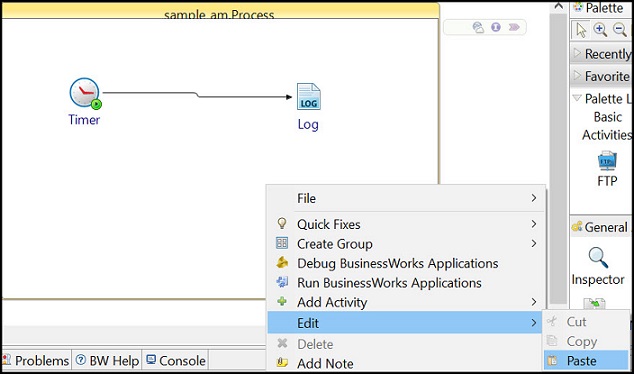
Task: Click the Add Note icon
Action: 282,363
